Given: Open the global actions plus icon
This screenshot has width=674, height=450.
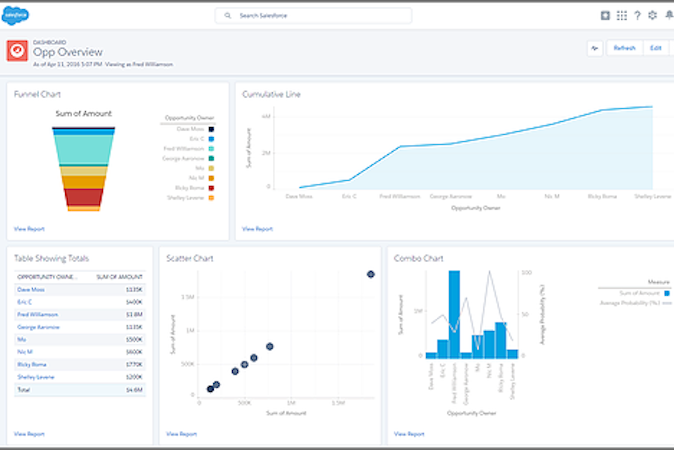Looking at the screenshot, I should click(605, 15).
